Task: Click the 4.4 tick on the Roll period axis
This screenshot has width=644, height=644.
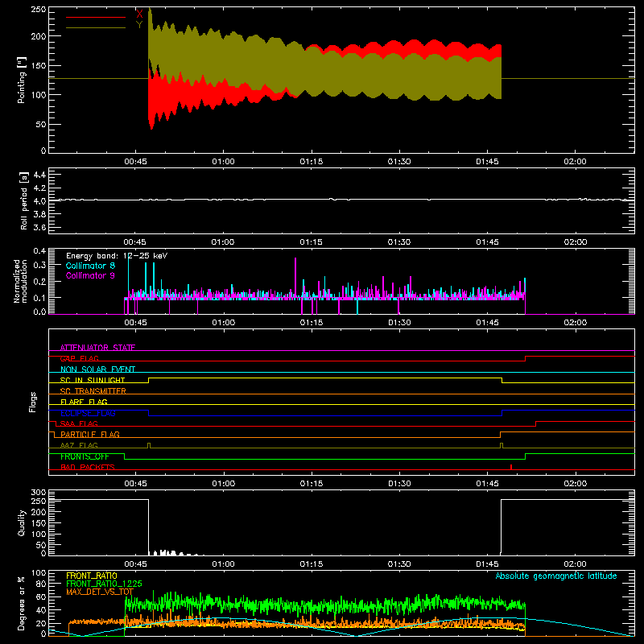Action: [x=39, y=175]
